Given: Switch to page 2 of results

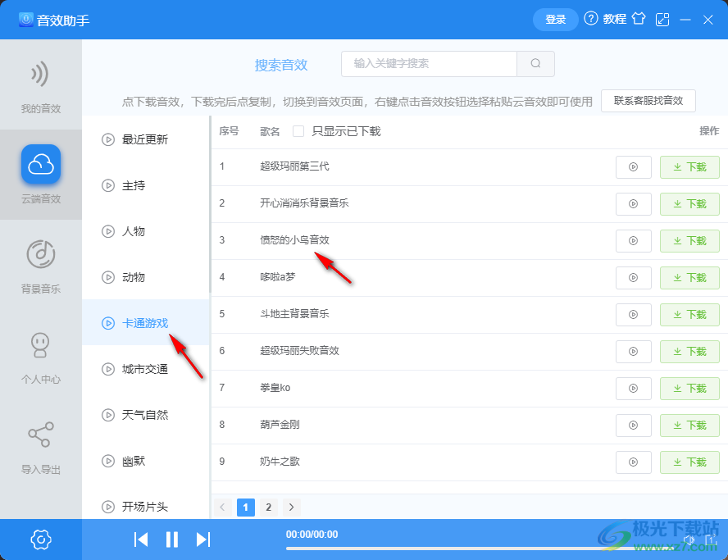Looking at the screenshot, I should (x=268, y=508).
